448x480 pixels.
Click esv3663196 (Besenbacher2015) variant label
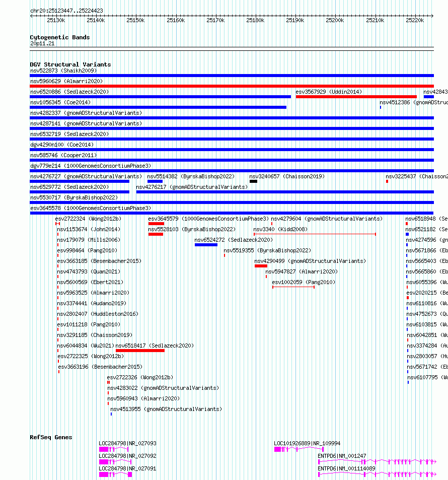[x=100, y=367]
